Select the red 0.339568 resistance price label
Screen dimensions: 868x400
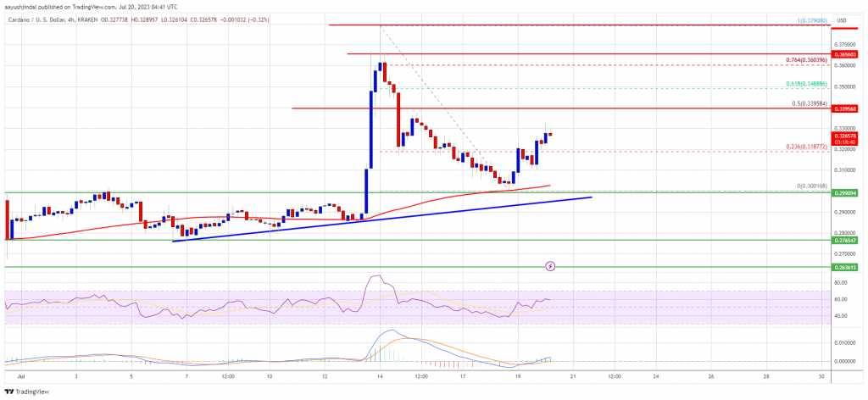(x=846, y=108)
